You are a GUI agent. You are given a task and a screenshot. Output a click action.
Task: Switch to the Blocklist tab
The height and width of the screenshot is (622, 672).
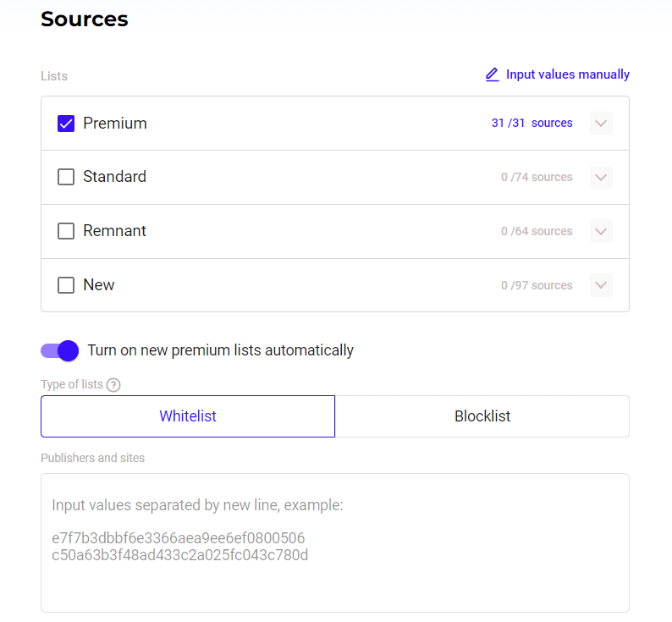tap(482, 416)
